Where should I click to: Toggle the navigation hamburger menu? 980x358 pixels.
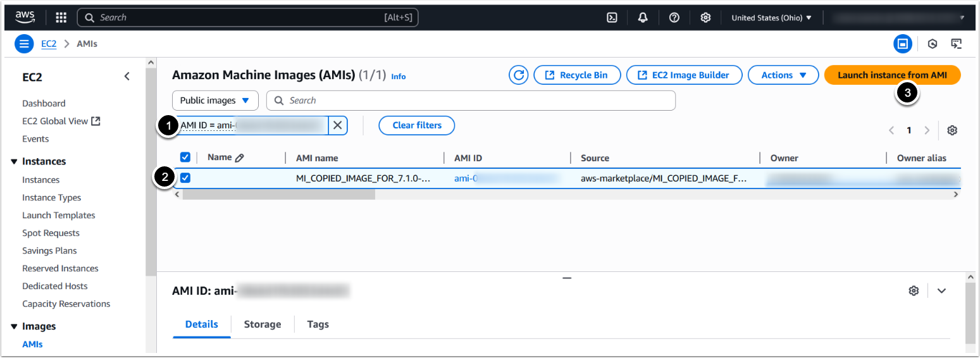pyautogui.click(x=24, y=44)
